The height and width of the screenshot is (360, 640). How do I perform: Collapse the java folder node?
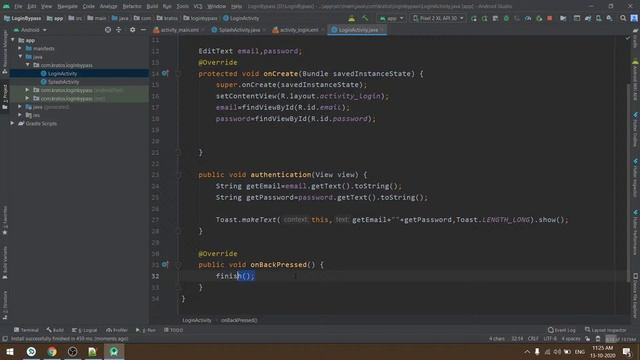click(20, 57)
